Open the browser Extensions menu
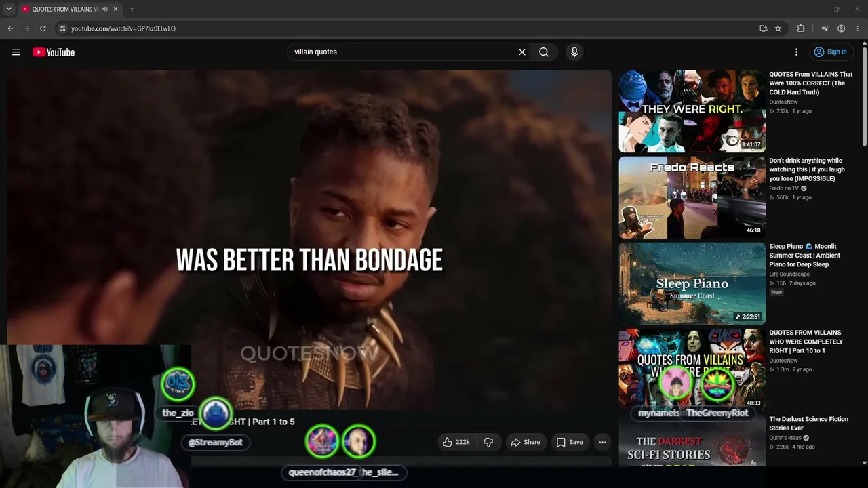Viewport: 868px width, 488px height. pyautogui.click(x=801, y=28)
